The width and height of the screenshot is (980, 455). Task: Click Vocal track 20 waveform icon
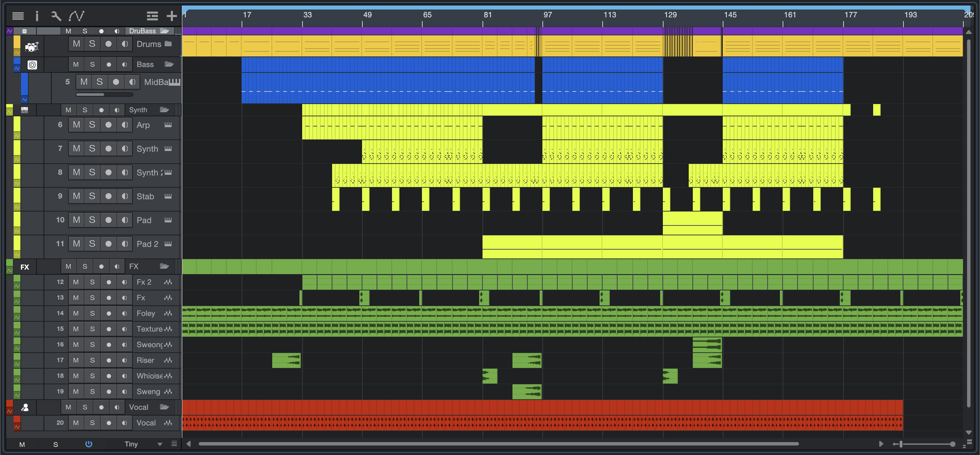pyautogui.click(x=168, y=423)
